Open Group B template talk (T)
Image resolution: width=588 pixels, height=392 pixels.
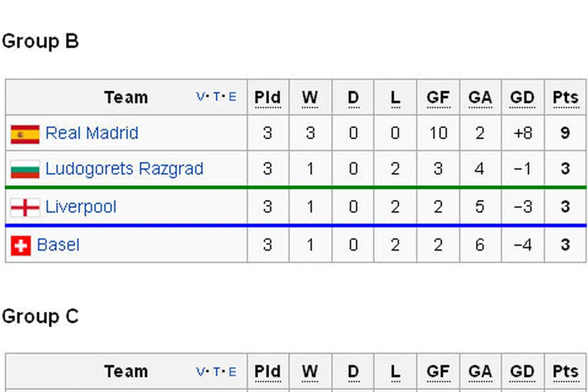click(x=216, y=97)
